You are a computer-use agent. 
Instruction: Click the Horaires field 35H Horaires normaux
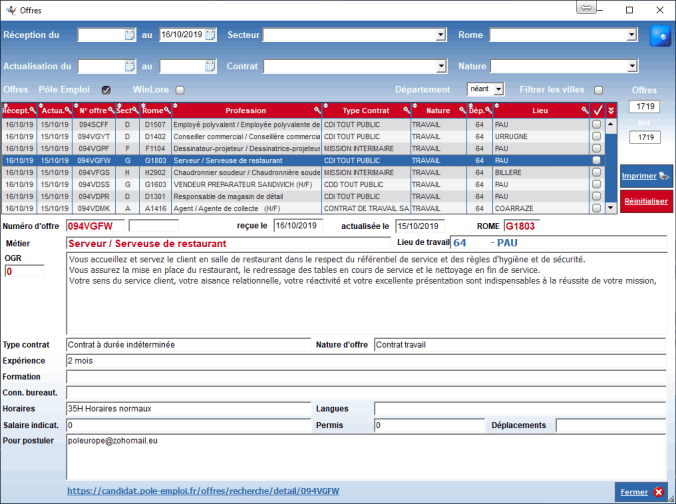[x=188, y=409]
